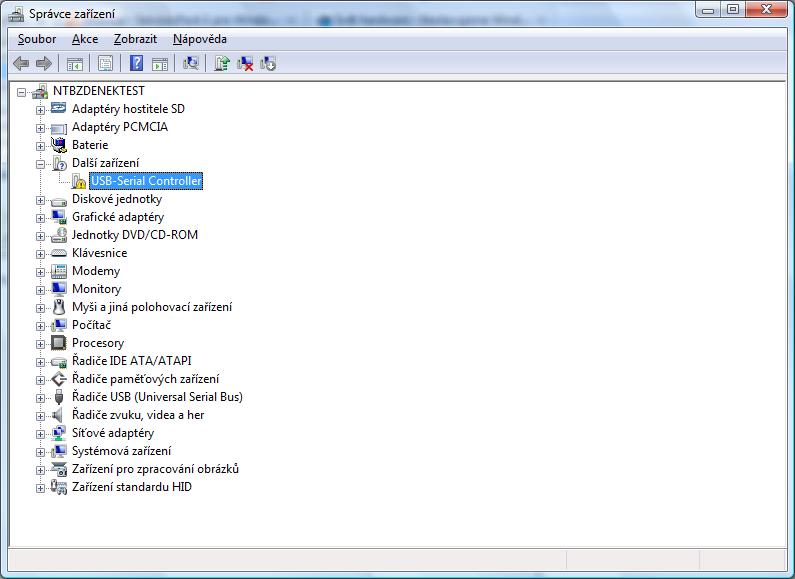The width and height of the screenshot is (795, 579).
Task: Select Systémová zařízení label
Action: (121, 451)
